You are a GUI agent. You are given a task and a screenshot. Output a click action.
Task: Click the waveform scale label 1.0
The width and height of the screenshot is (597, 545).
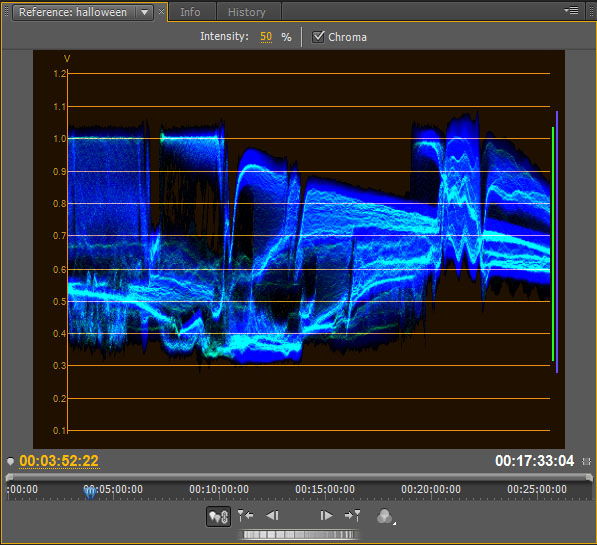[59, 139]
